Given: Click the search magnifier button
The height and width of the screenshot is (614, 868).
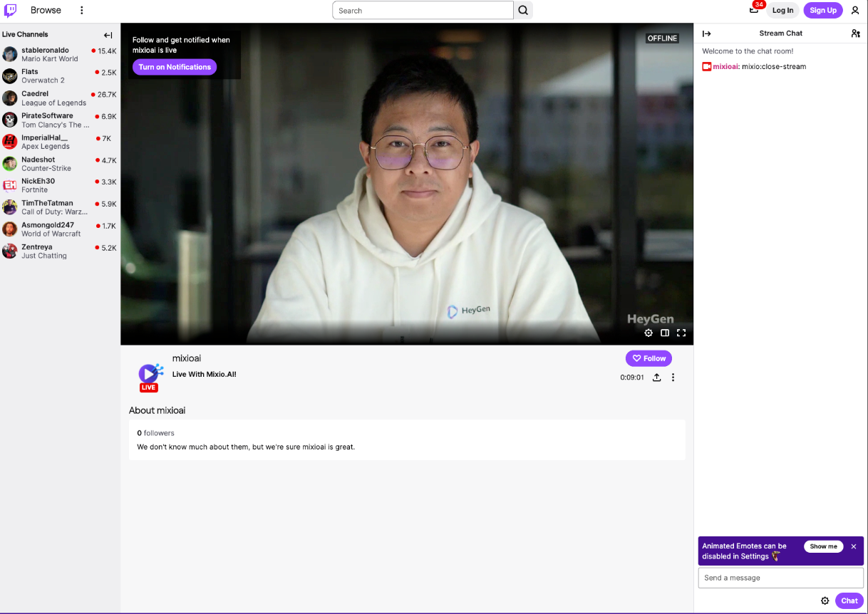Looking at the screenshot, I should tap(523, 11).
